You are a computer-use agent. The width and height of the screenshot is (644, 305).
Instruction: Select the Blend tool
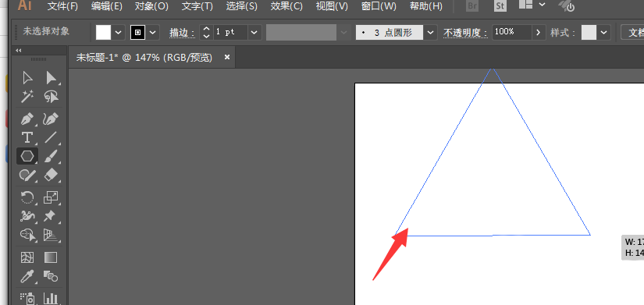pos(51,276)
